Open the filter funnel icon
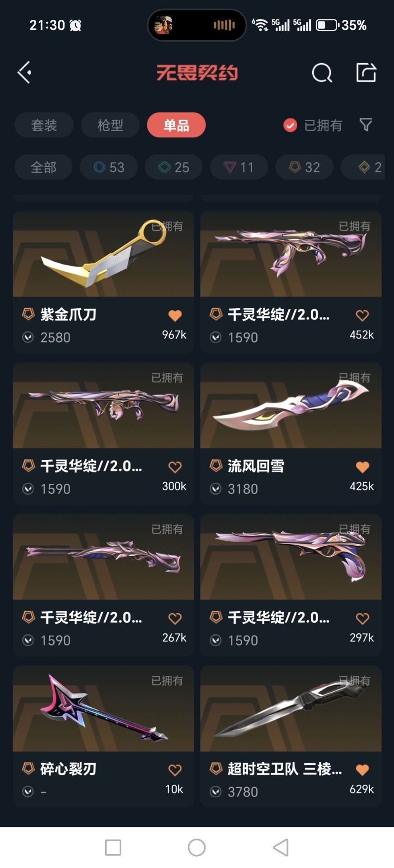Screen dimensions: 394x868 366,125
